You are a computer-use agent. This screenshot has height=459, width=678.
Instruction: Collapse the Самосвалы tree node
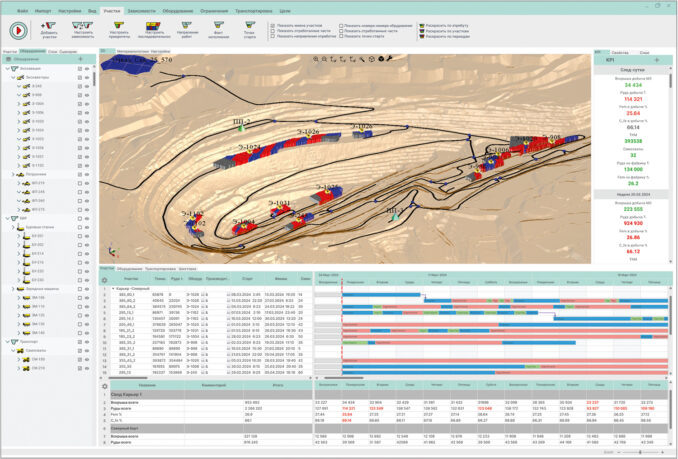[x=13, y=351]
